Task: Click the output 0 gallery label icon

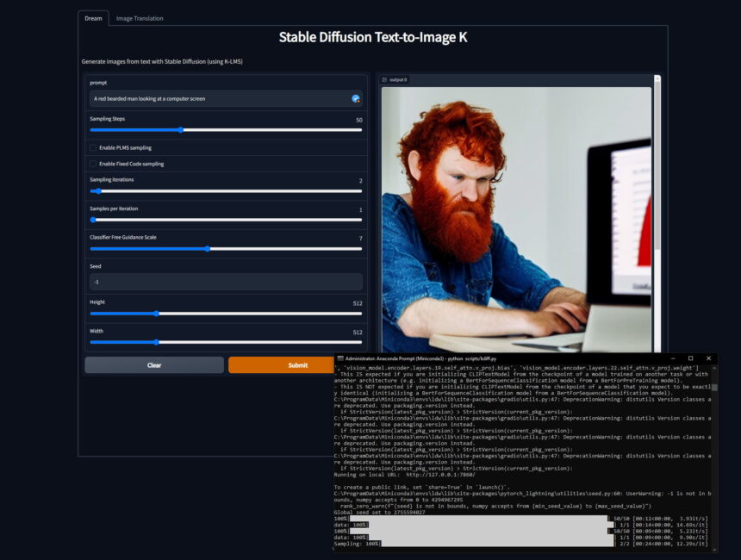Action: [385, 79]
